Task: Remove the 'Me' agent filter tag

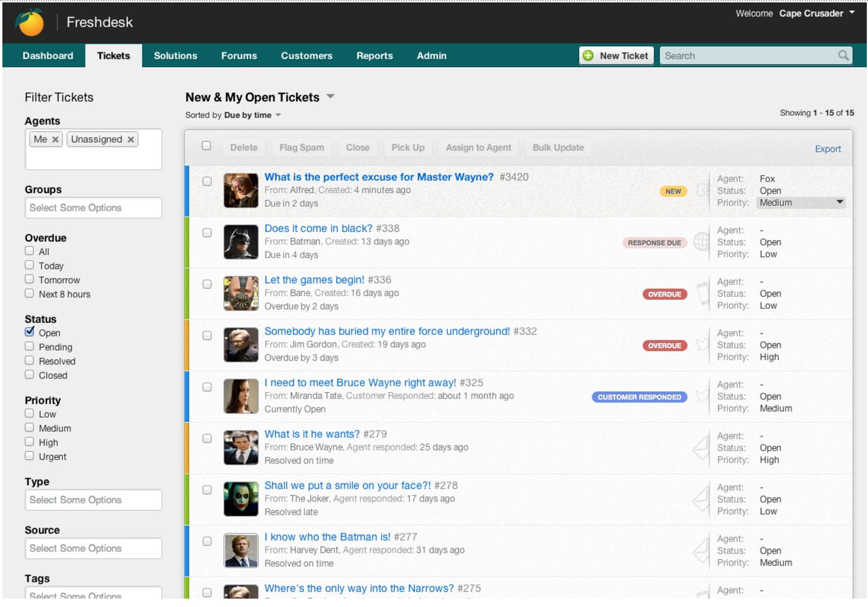Action: pos(55,140)
